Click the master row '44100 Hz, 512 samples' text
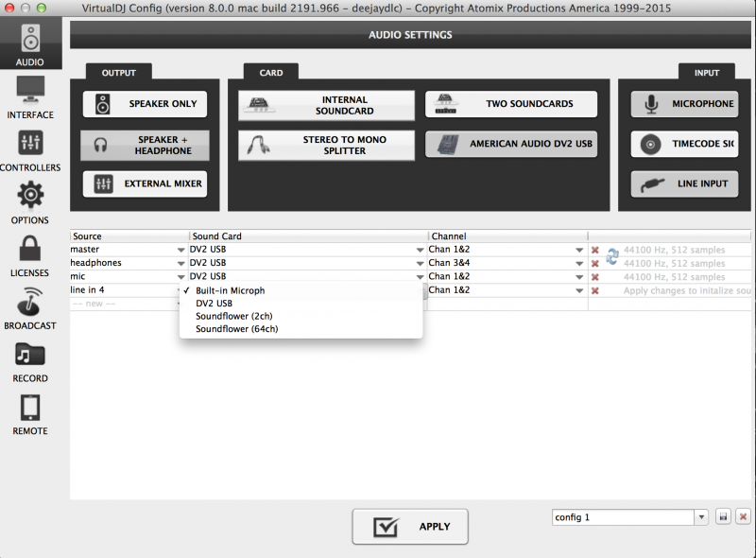 674,250
